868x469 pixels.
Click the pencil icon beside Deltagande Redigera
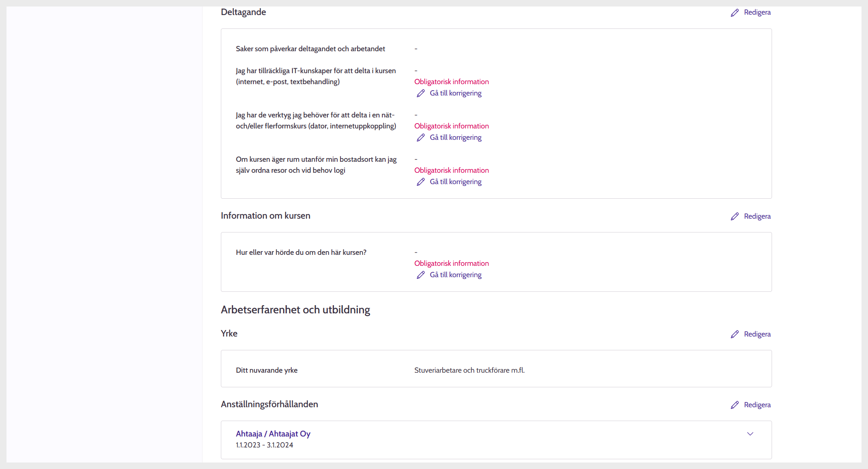pos(735,13)
